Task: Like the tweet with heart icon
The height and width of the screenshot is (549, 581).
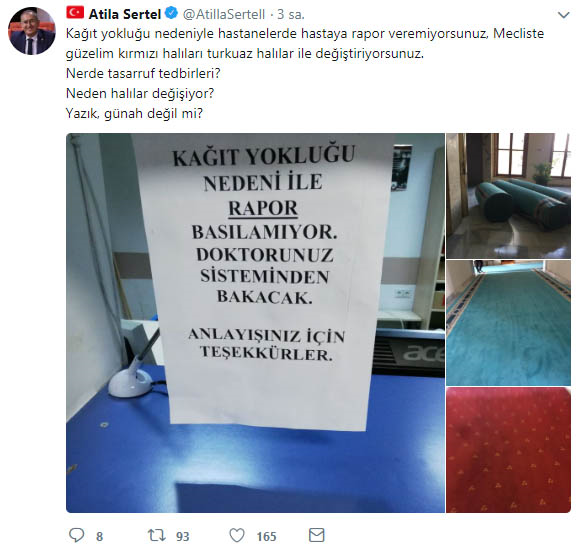Action: pos(237,535)
